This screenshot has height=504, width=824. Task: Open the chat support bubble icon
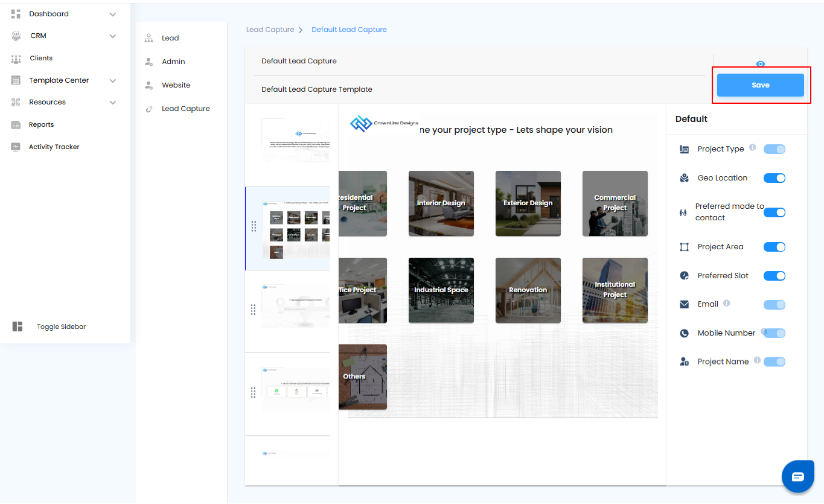point(797,477)
